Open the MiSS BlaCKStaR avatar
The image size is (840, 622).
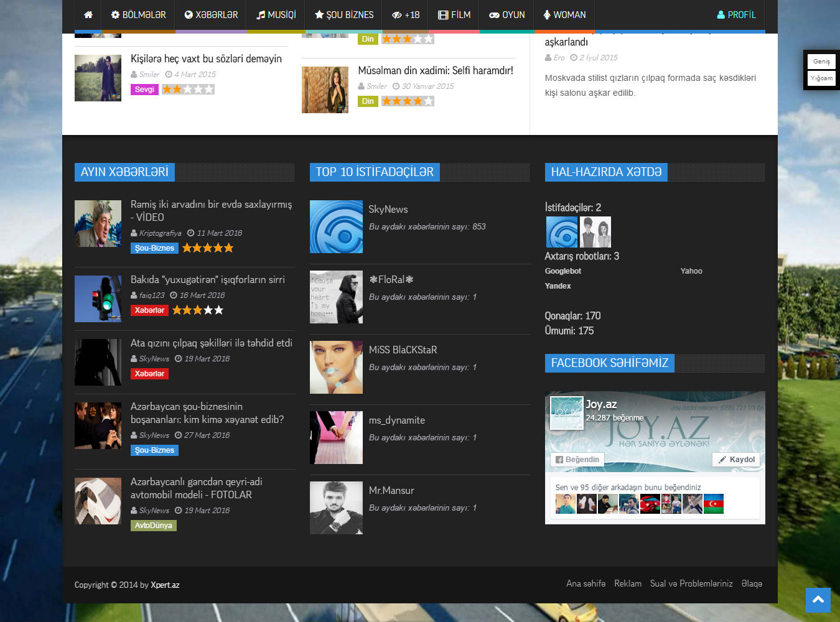coord(336,367)
